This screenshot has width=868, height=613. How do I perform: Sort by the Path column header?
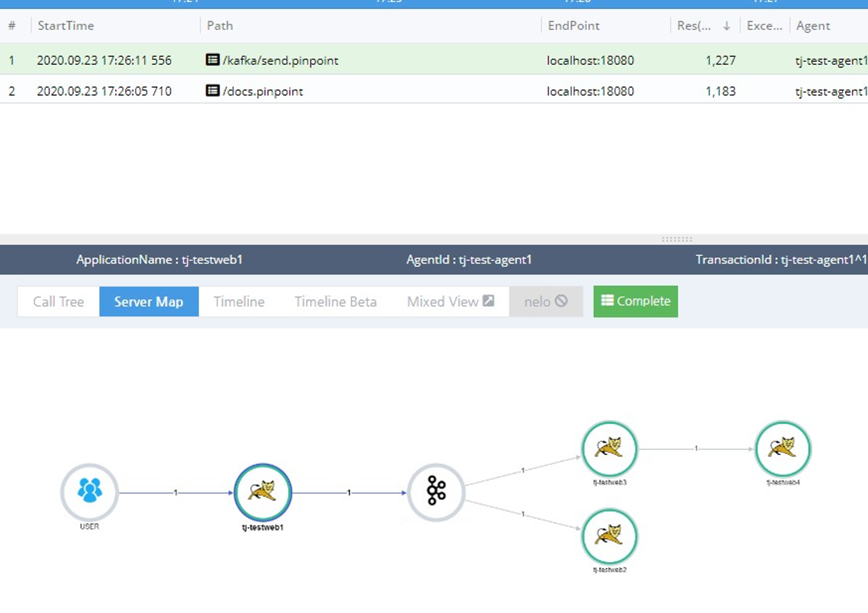[220, 25]
